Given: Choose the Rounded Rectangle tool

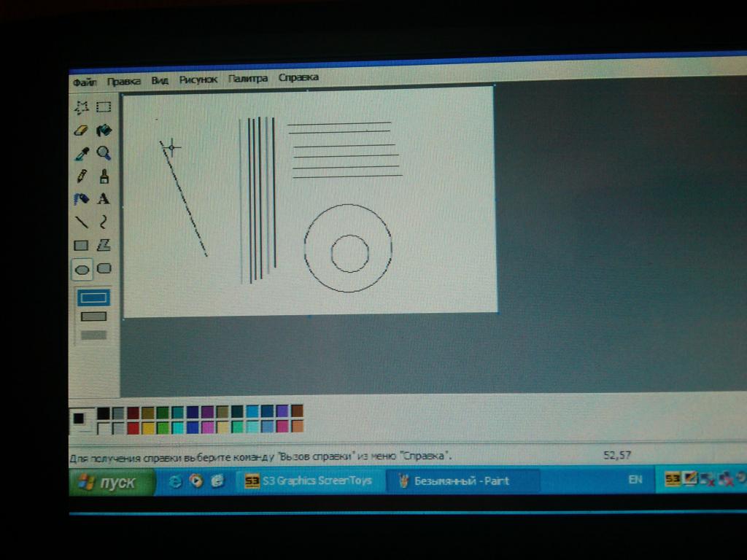Looking at the screenshot, I should (x=104, y=268).
